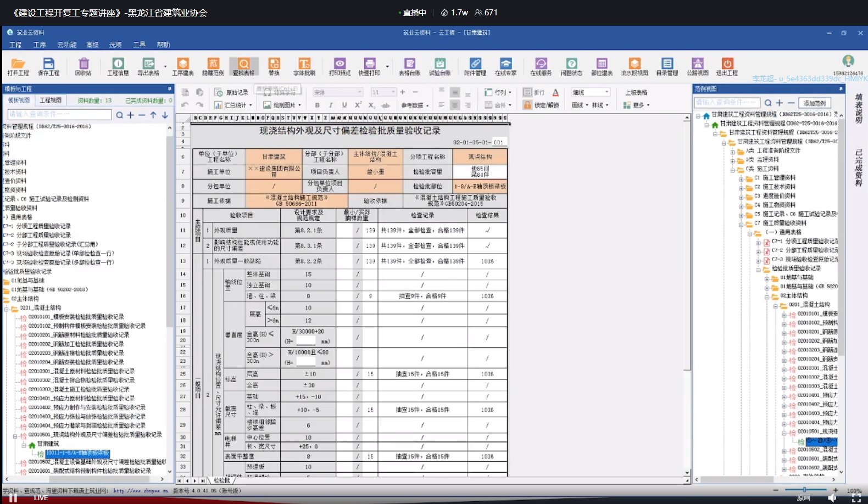This screenshot has height=504, width=868.
Task: Open 目录管理 directory management
Action: pyautogui.click(x=667, y=66)
